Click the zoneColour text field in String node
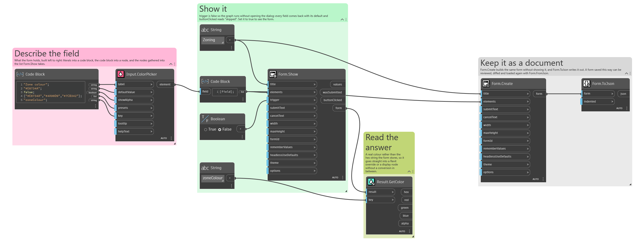Image resolution: width=644 pixels, height=241 pixels. pyautogui.click(x=213, y=178)
